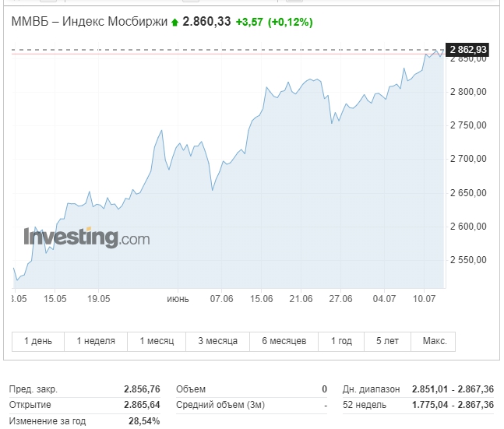504x429 pixels.
Task: Switch chart to 1 месяц
Action: [157, 341]
